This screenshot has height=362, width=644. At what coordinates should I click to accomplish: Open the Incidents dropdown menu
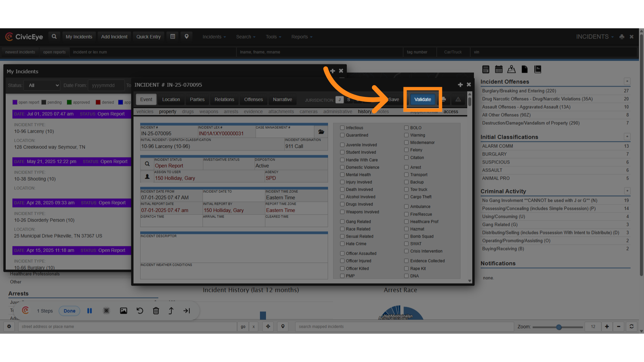click(214, 37)
